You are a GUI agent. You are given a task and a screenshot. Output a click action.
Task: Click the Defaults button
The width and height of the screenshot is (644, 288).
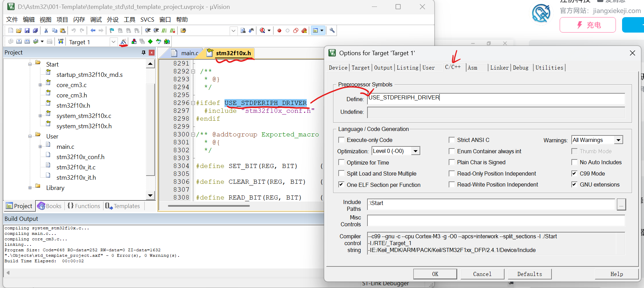coord(530,274)
